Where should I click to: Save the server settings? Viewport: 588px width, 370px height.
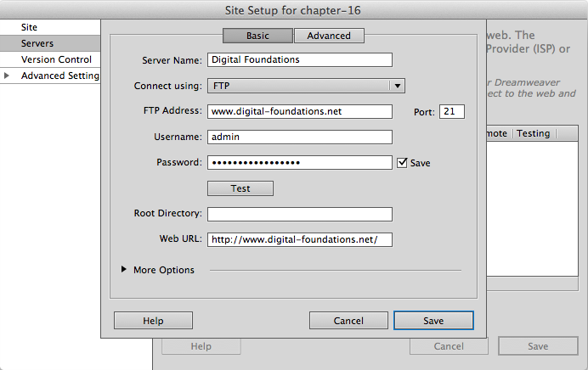click(433, 321)
